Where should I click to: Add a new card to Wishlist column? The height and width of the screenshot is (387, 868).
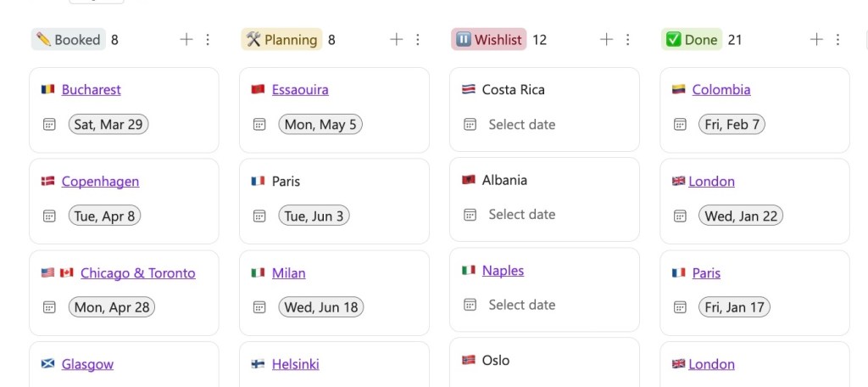[606, 39]
